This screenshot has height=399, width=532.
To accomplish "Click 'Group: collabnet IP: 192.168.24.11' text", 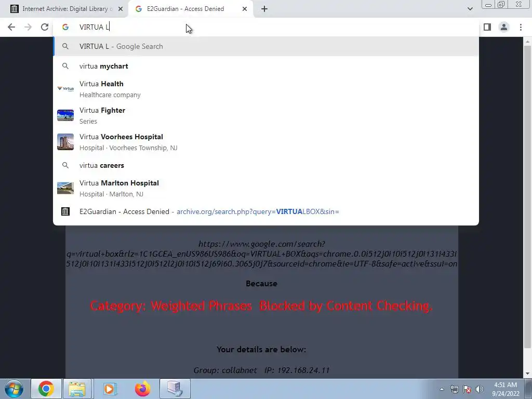I will coord(261,370).
